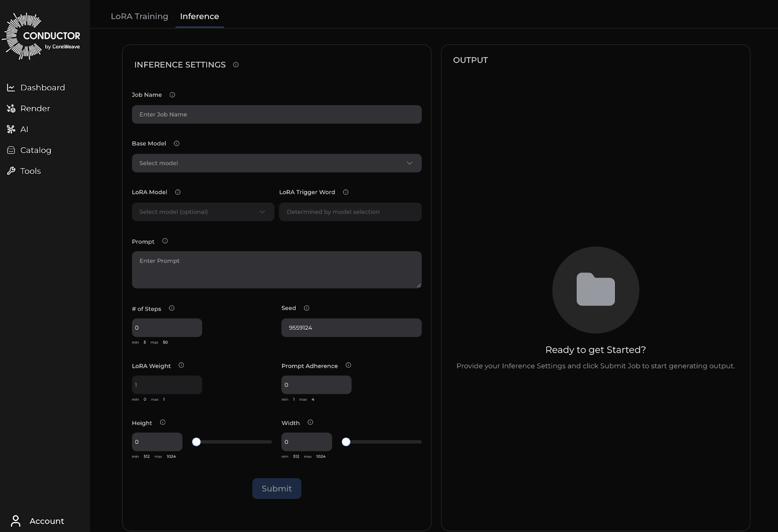The height and width of the screenshot is (532, 778).
Task: Click info icon beside Prompt Adherence
Action: click(348, 365)
